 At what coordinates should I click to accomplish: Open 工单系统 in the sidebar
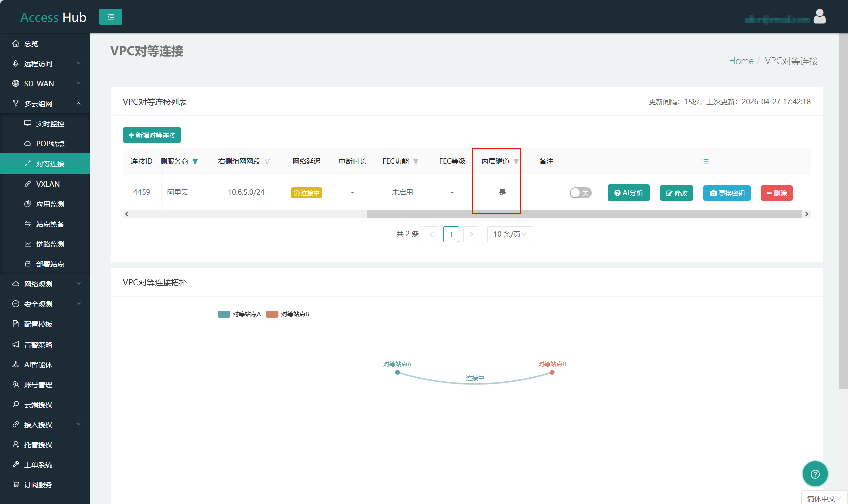[x=45, y=465]
